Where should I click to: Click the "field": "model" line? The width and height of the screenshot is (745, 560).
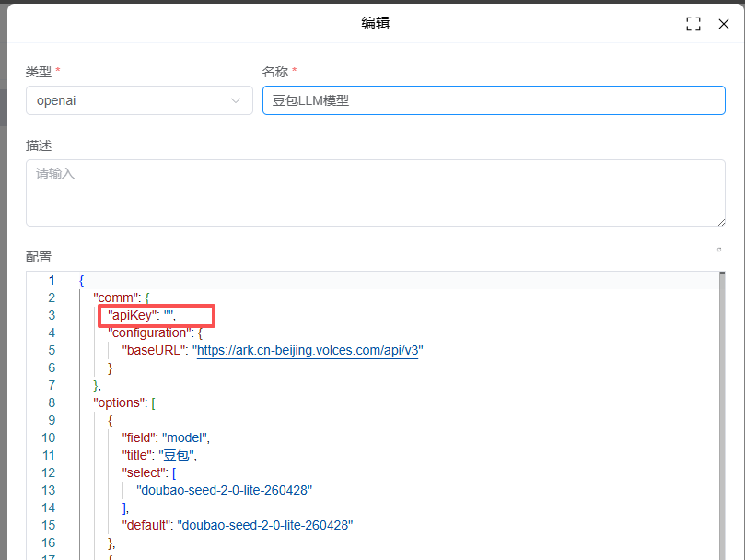point(166,437)
